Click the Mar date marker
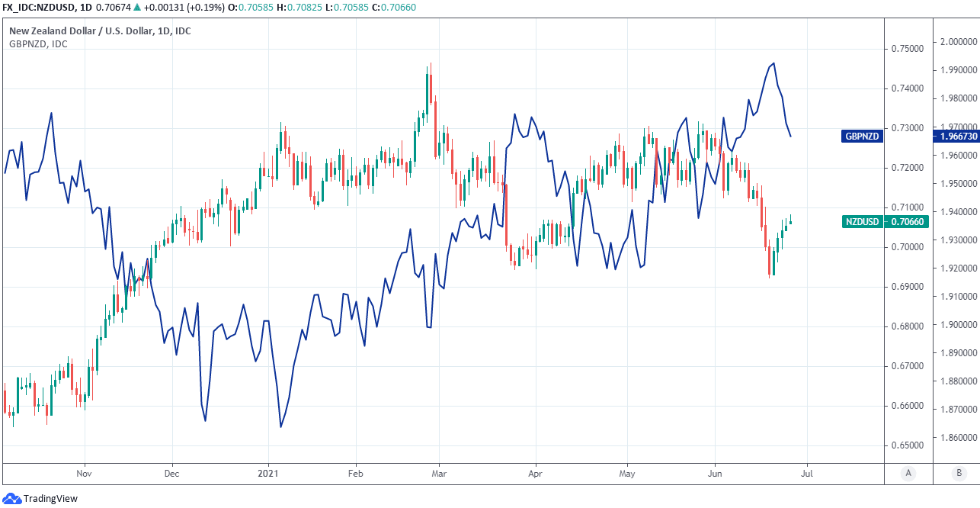This screenshot has height=508, width=980. pos(438,473)
